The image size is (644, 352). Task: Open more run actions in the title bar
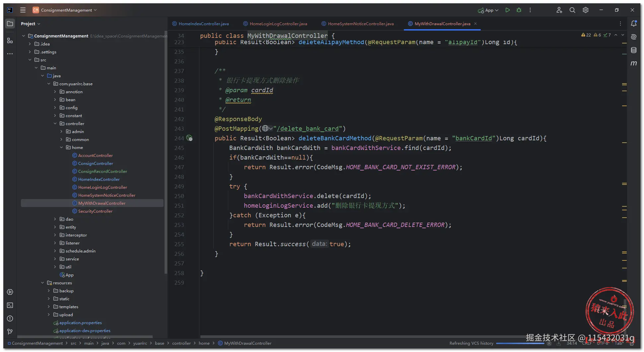[530, 10]
